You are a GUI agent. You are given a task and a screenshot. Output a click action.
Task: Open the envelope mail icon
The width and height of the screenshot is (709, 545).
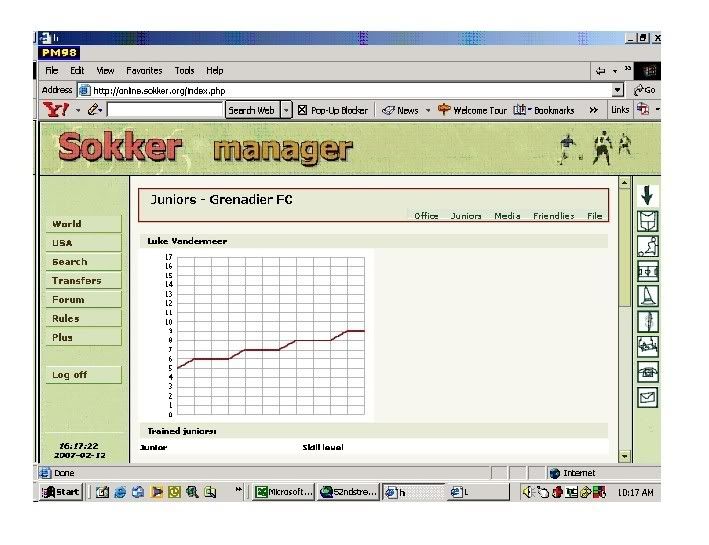647,397
